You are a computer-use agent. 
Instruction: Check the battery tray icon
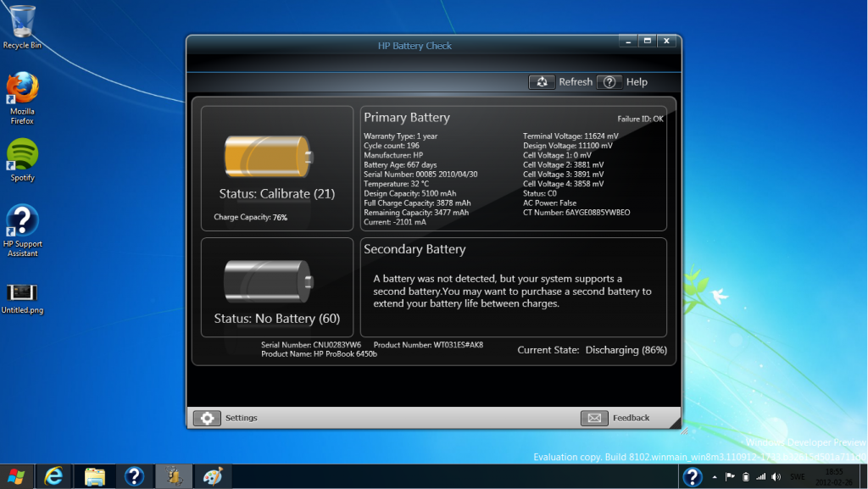[x=746, y=476]
